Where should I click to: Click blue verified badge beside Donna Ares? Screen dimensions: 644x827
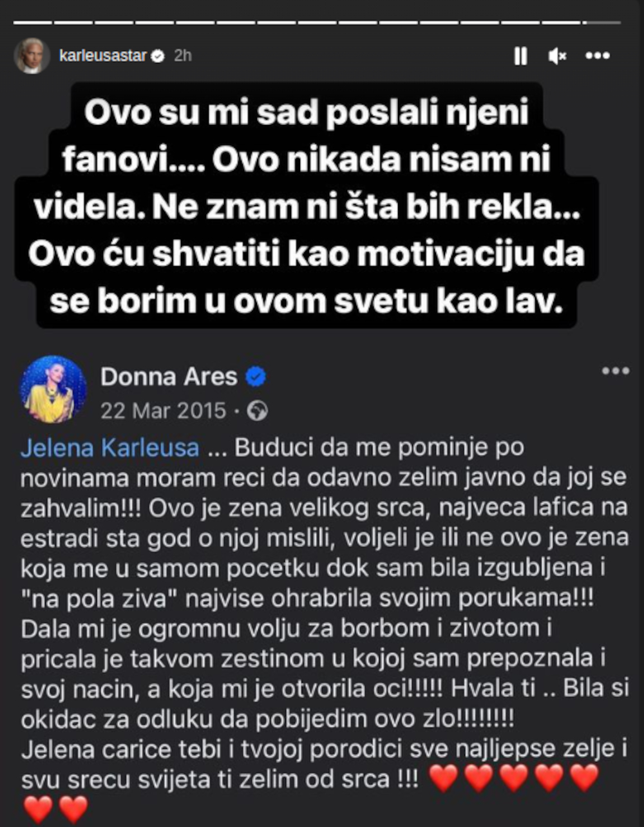(x=256, y=377)
